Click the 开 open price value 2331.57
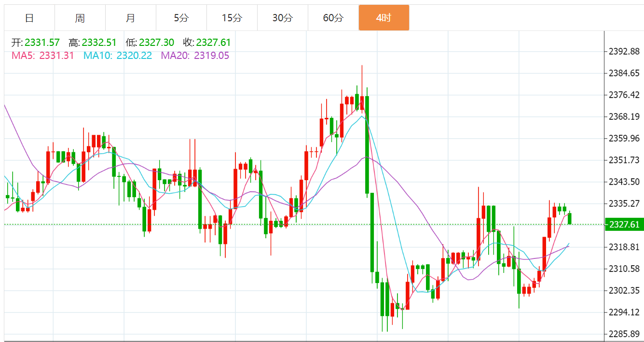Image resolution: width=644 pixels, height=342 pixels. 42,43
